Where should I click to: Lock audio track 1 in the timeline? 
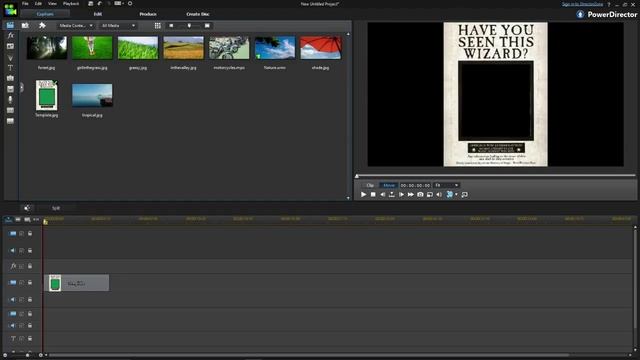tap(30, 250)
